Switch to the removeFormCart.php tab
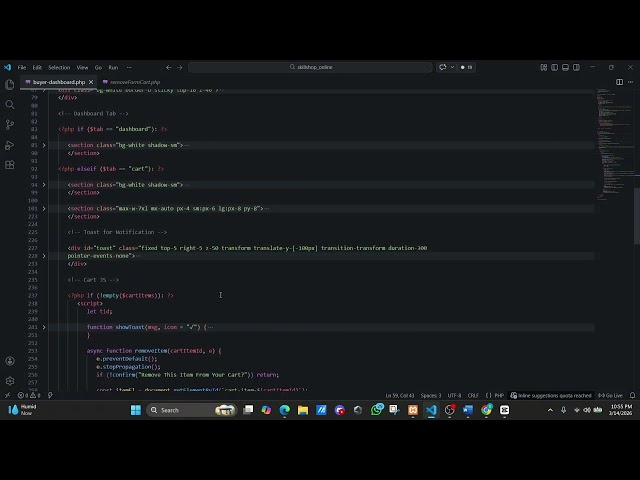The image size is (640, 480). click(x=134, y=82)
